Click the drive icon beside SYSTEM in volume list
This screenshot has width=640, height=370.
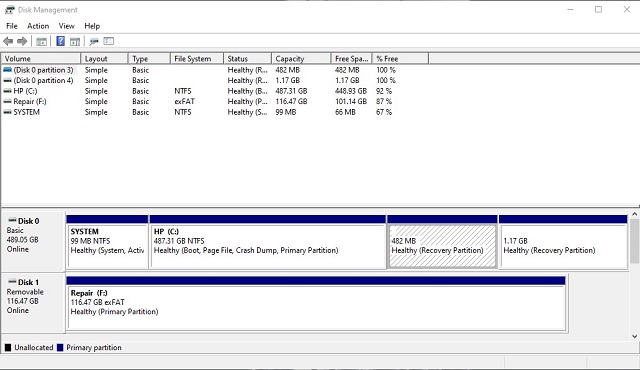[x=7, y=112]
